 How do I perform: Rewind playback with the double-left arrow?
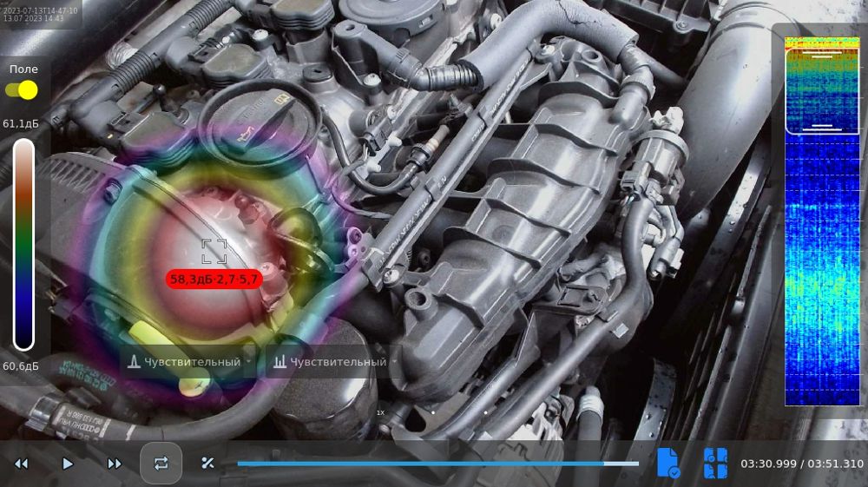click(21, 464)
